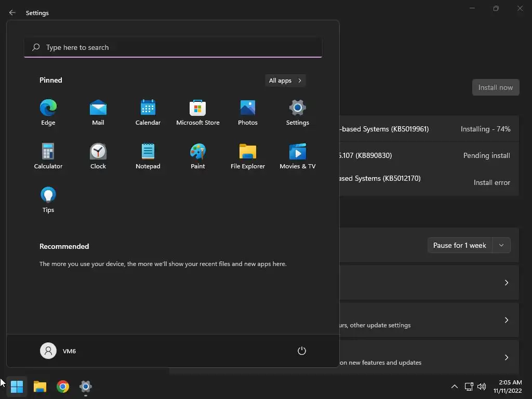Launch the Calculator app
532x399 pixels.
pyautogui.click(x=48, y=156)
